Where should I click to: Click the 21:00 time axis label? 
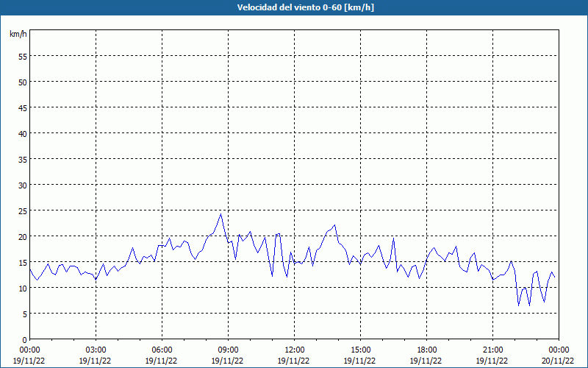tap(492, 350)
